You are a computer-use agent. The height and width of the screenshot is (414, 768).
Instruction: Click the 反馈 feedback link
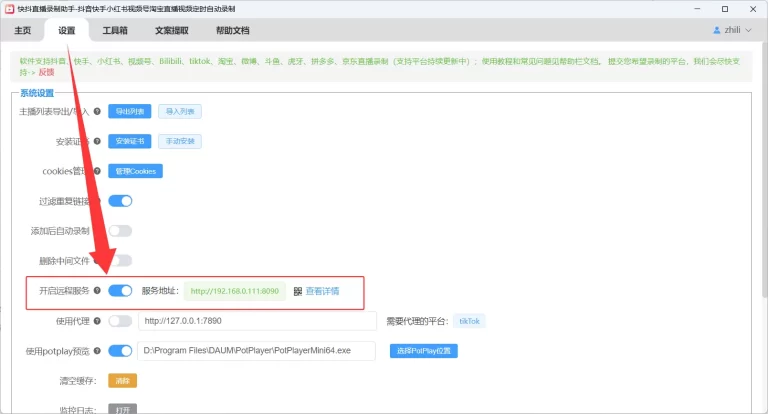click(47, 72)
